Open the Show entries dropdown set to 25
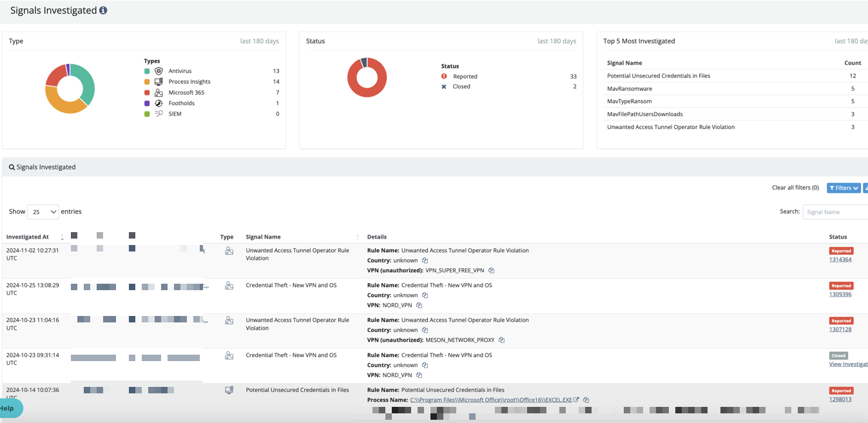Image resolution: width=868 pixels, height=423 pixels. coord(43,211)
